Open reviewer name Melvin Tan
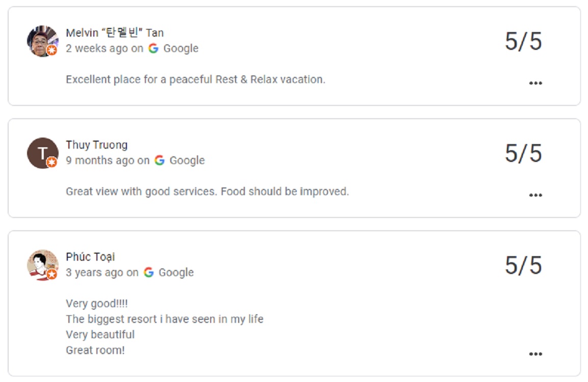588x382 pixels. coord(115,33)
